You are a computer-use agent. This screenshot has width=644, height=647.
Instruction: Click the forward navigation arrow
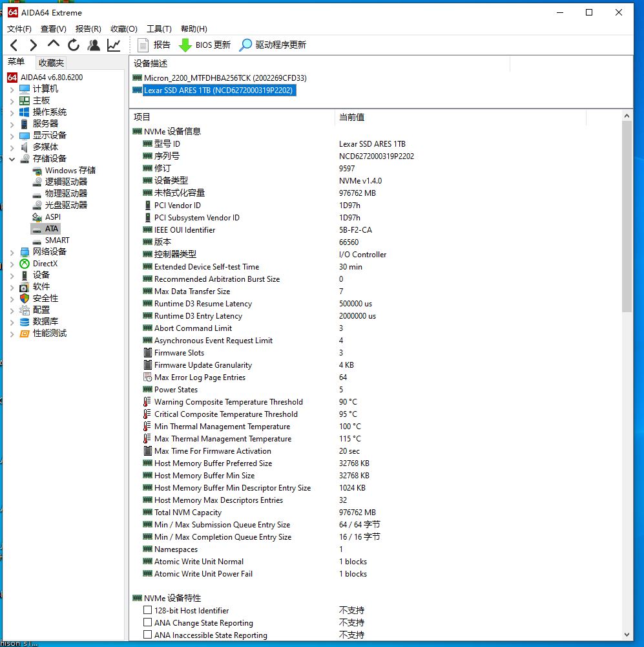(x=34, y=45)
